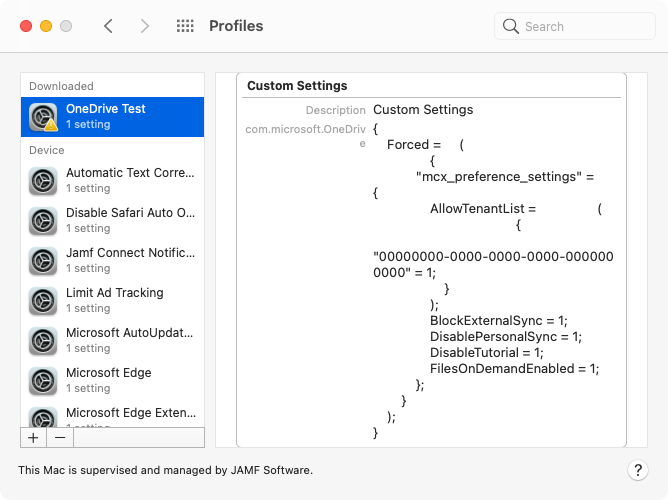Click the Downloaded section header
This screenshot has width=668, height=500.
61,86
